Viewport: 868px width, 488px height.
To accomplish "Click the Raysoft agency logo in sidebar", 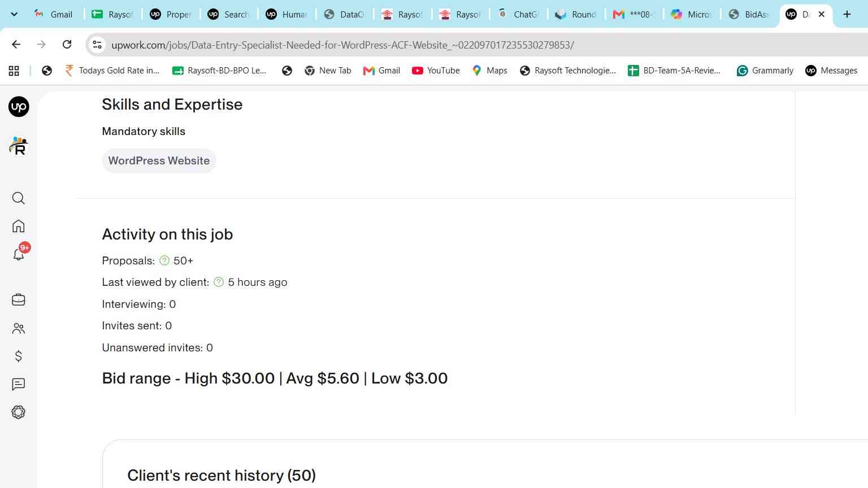I will pyautogui.click(x=19, y=146).
